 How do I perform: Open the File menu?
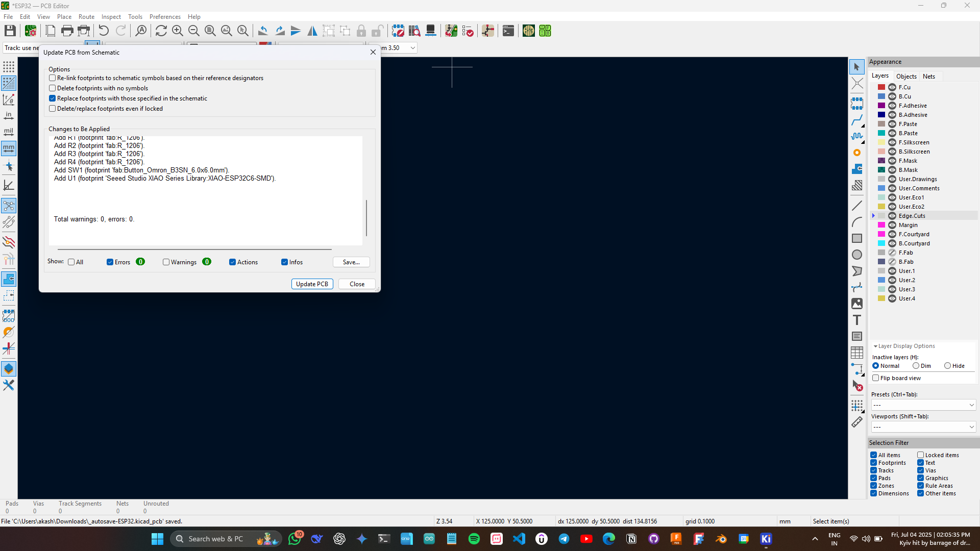(8, 17)
